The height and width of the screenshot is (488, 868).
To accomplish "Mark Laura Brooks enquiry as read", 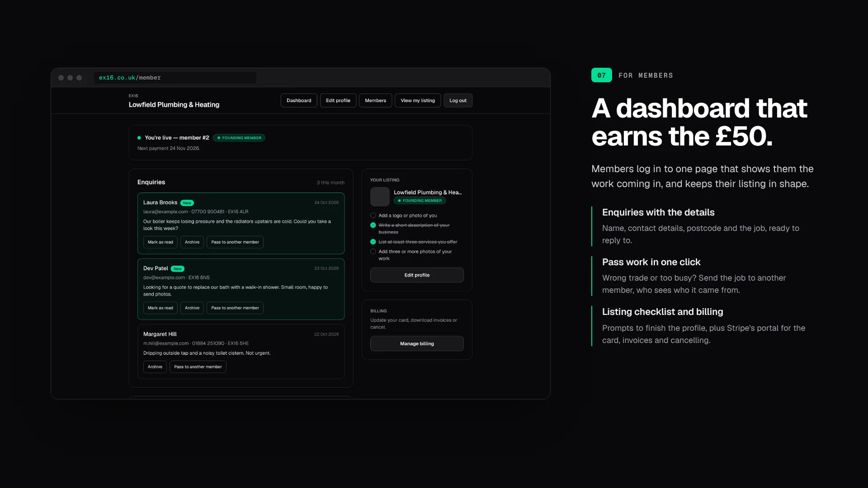I will (160, 242).
